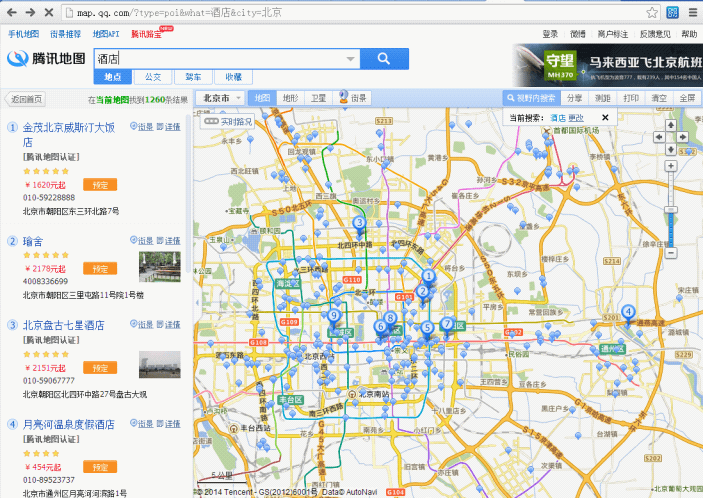Click the Tencent Maps logo
This screenshot has width=703, height=498.
(x=46, y=59)
